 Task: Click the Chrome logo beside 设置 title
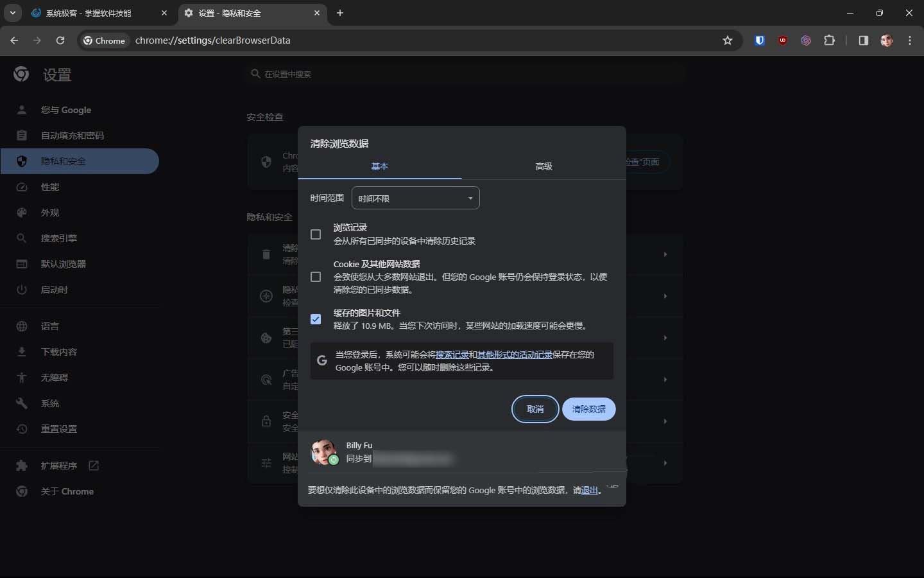[x=21, y=74]
